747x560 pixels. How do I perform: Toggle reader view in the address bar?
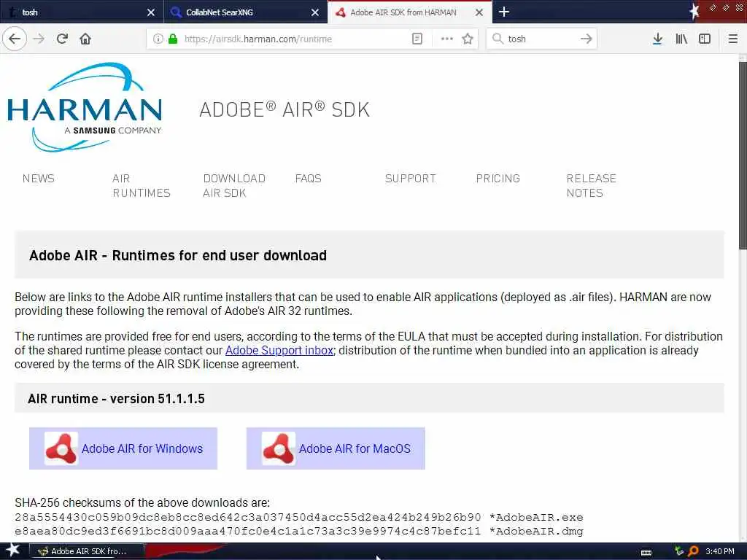pos(417,39)
